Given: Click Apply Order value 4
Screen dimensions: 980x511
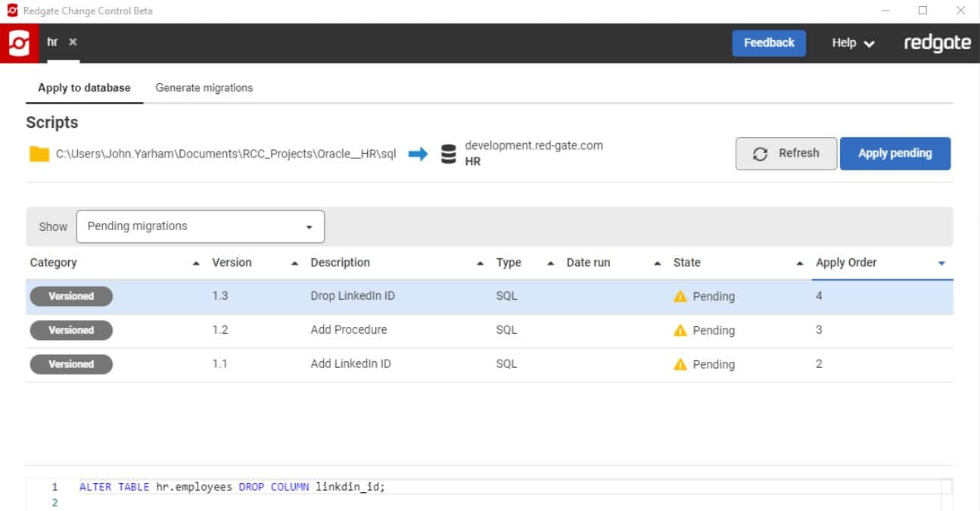Looking at the screenshot, I should (819, 296).
